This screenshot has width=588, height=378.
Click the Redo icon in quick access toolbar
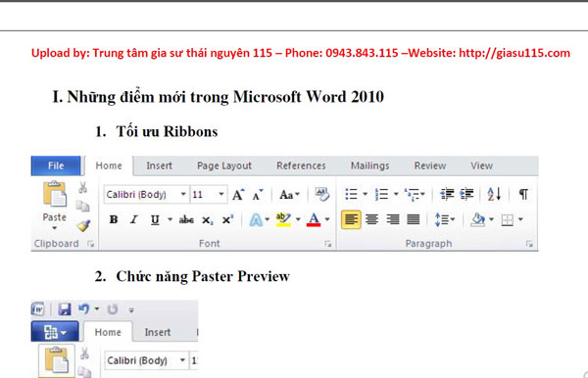coord(112,309)
